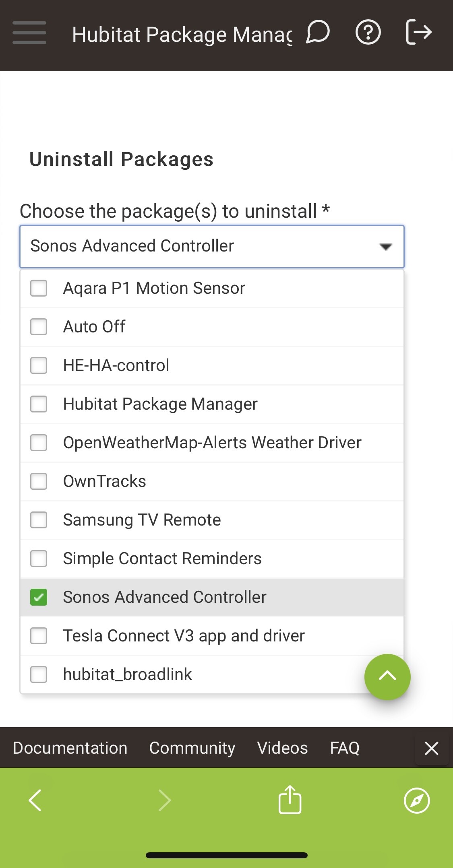This screenshot has width=453, height=868.
Task: Go to the FAQ footer link
Action: (345, 748)
